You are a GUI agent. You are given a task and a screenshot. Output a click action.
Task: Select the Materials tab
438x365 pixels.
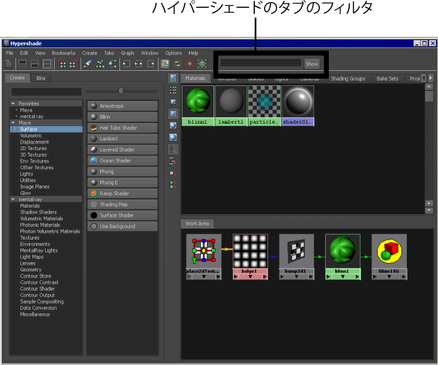[x=195, y=78]
